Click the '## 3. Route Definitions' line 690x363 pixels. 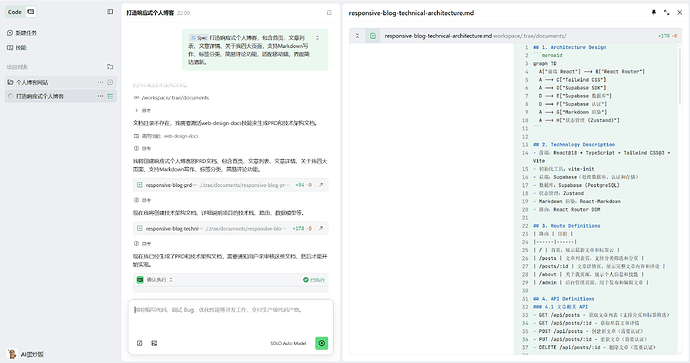566,226
